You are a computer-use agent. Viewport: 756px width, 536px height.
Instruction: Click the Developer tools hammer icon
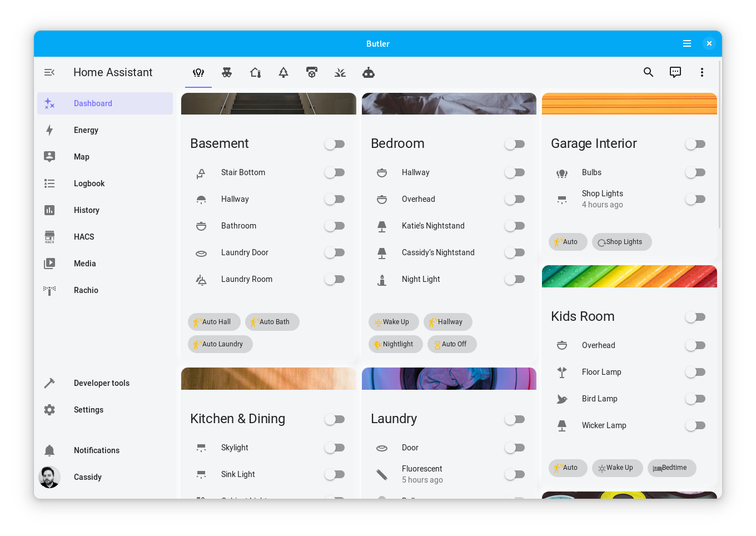click(x=49, y=383)
